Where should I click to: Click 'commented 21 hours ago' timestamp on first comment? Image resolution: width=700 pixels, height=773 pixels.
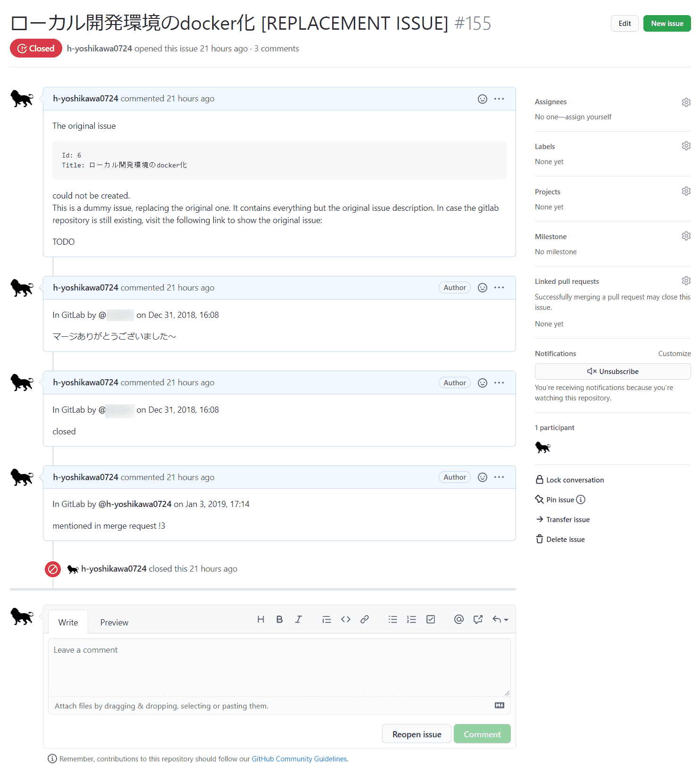pyautogui.click(x=167, y=99)
